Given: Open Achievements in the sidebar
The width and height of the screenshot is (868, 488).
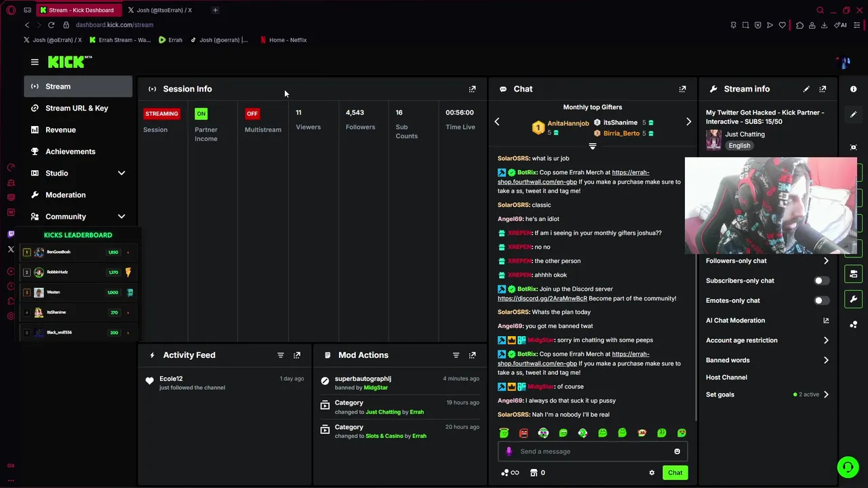Looking at the screenshot, I should click(79, 151).
